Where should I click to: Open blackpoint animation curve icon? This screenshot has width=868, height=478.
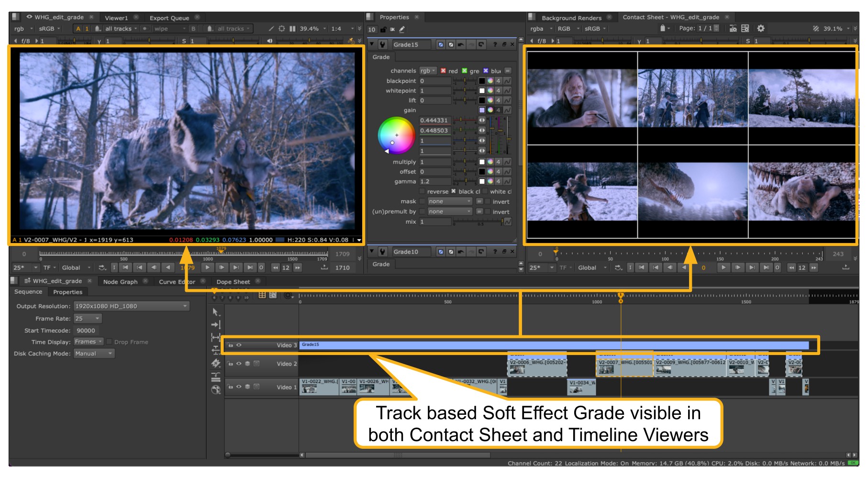(x=507, y=81)
